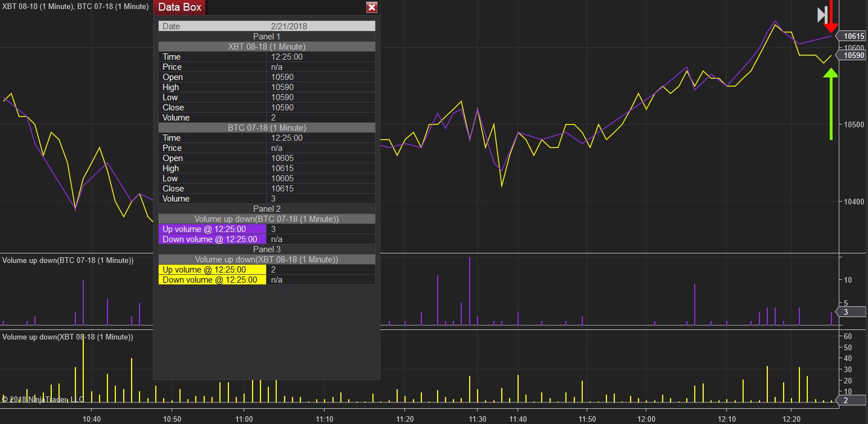Select the XBT Price value n/a
Viewport: 868px width, 424px height.
click(277, 66)
